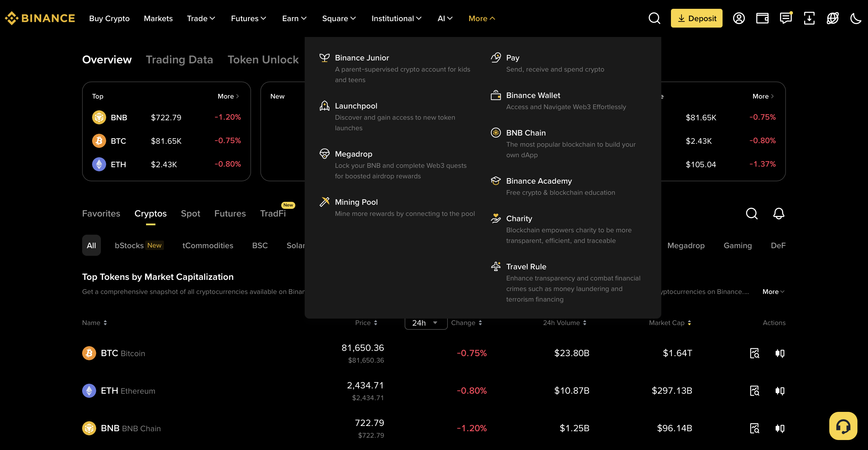868x450 pixels.
Task: Open Binance Academy menu entry title
Action: point(539,181)
